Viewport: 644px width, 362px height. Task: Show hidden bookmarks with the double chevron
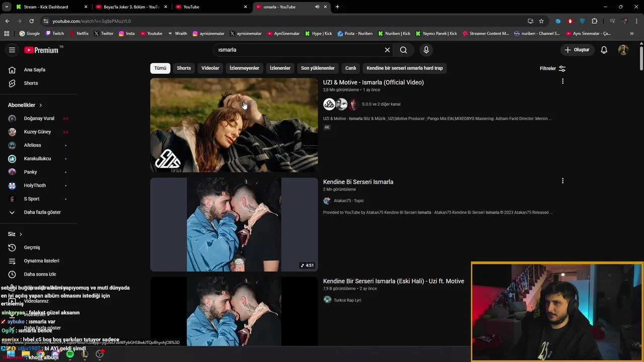tap(632, 34)
